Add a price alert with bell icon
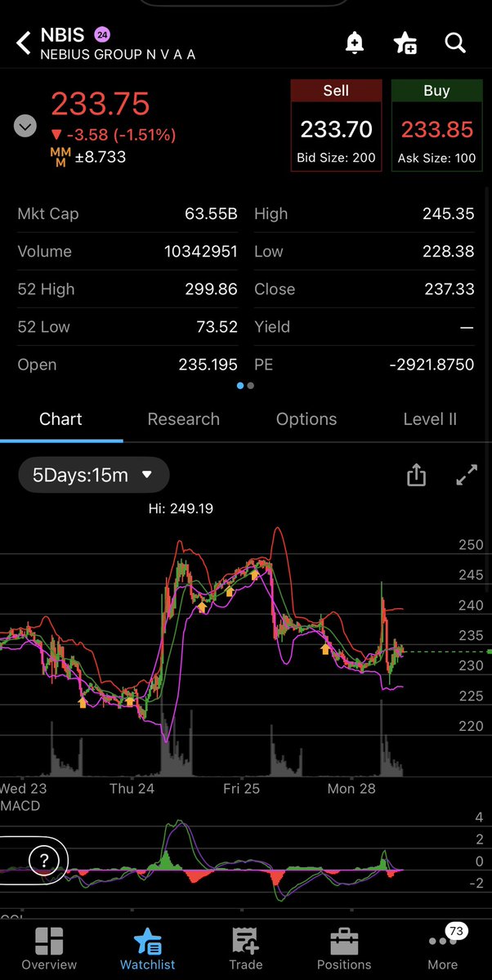492x980 pixels. click(355, 43)
